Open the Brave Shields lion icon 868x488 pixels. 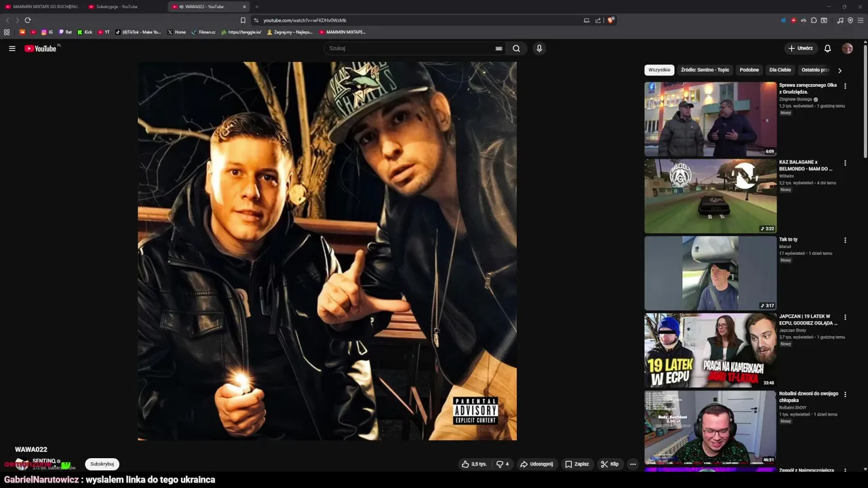coord(610,20)
